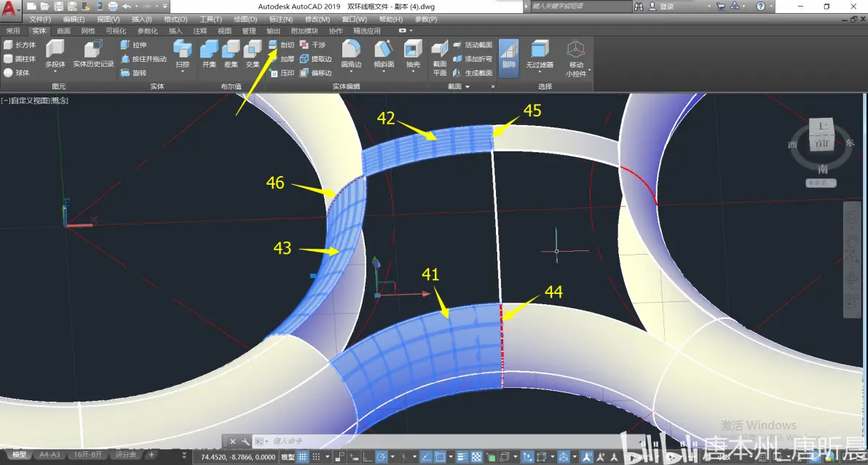The height and width of the screenshot is (465, 868).
Task: Select the 添加折弯 add jog tool
Action: tap(473, 59)
